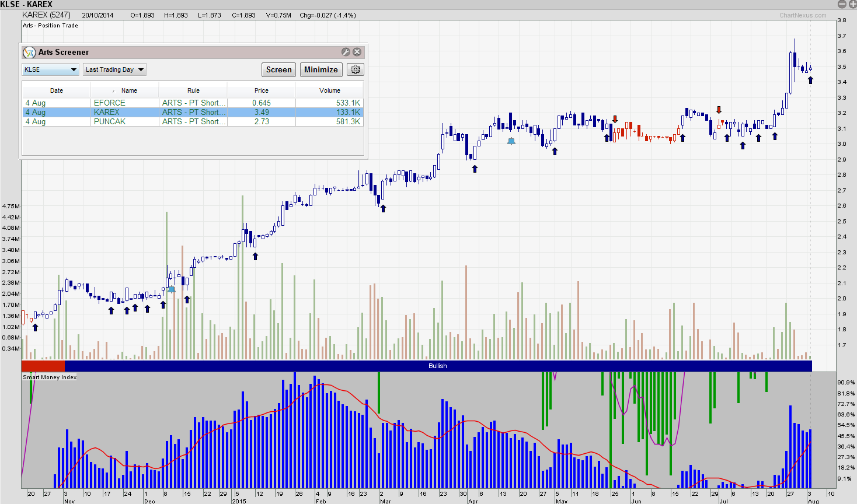The height and width of the screenshot is (504, 857).
Task: Click the Minimize button in Arts Screener
Action: click(x=321, y=69)
